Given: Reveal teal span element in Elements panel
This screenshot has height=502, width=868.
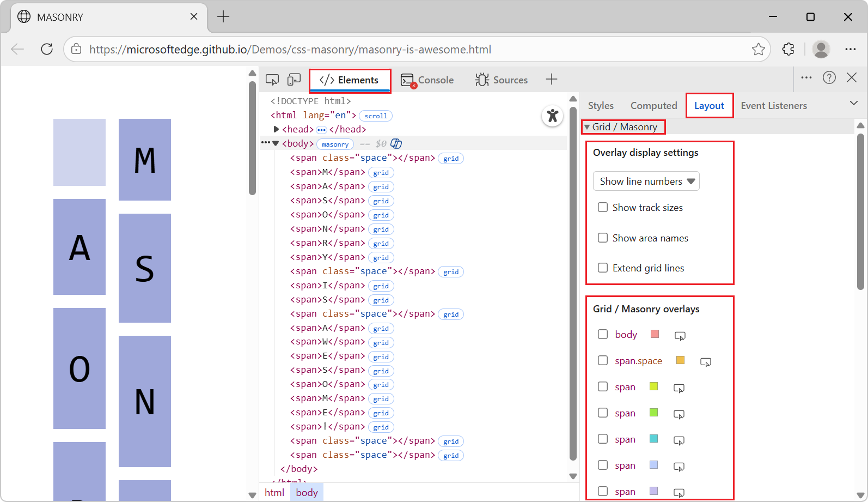Looking at the screenshot, I should pos(679,440).
